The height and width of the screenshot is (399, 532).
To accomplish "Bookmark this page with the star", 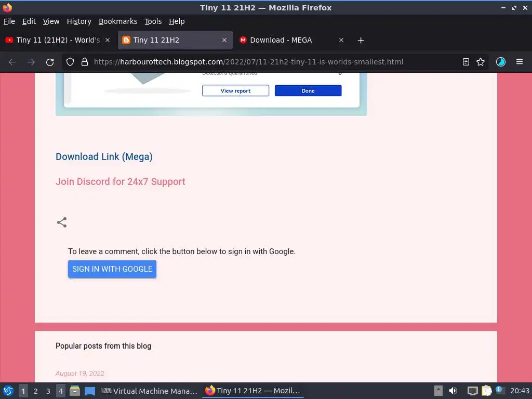I will tap(481, 62).
